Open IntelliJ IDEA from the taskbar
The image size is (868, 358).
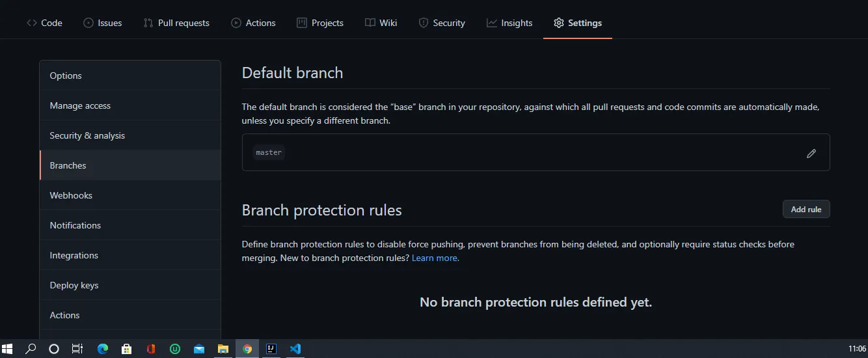(x=271, y=349)
